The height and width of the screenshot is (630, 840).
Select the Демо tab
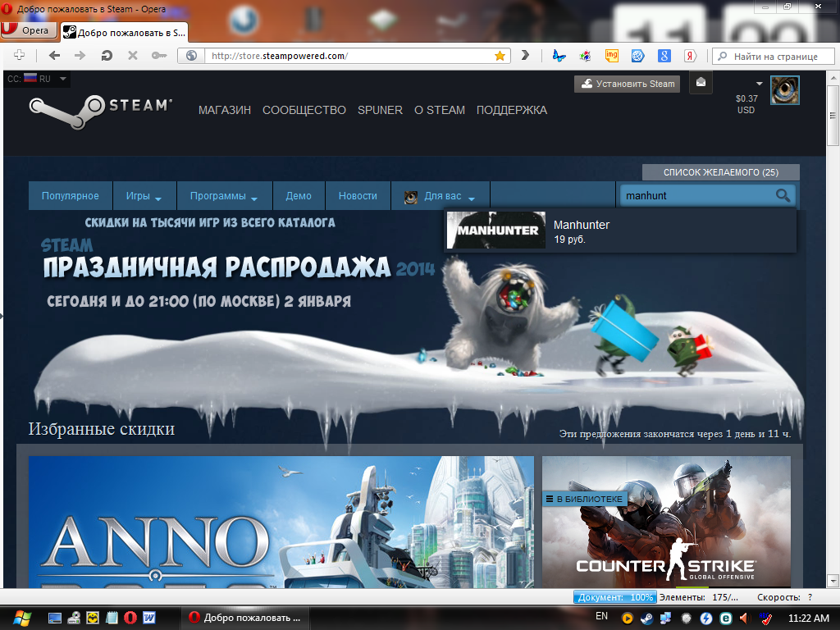click(299, 195)
